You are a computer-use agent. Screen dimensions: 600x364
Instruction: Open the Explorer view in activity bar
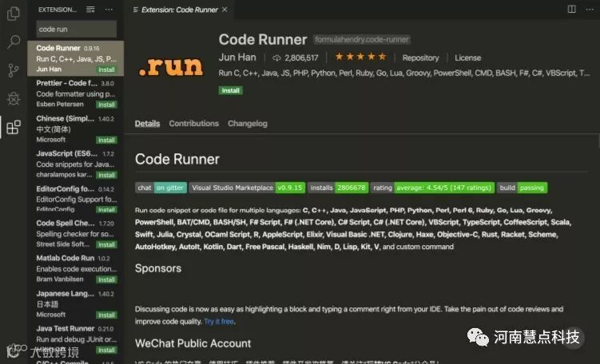click(x=14, y=14)
